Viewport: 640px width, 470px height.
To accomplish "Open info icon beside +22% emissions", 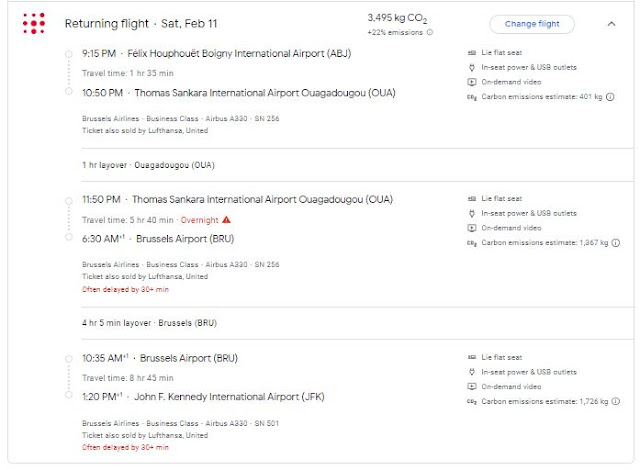I will 430,32.
